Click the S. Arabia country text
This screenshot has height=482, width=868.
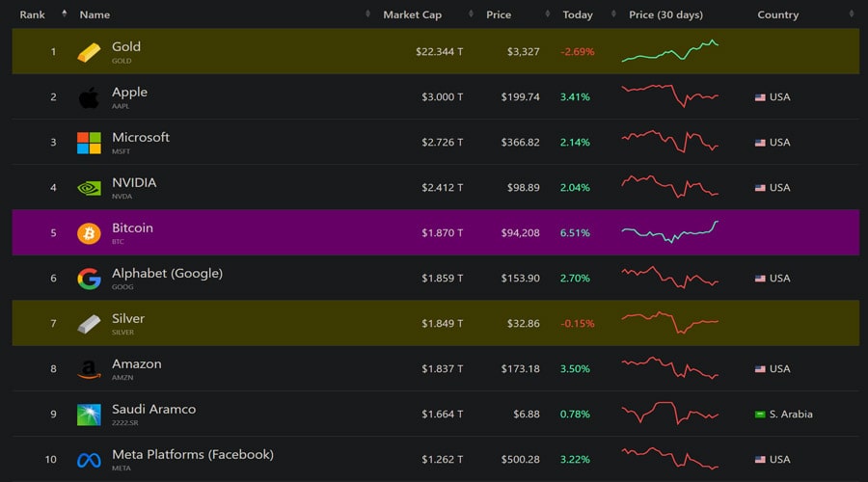point(791,415)
